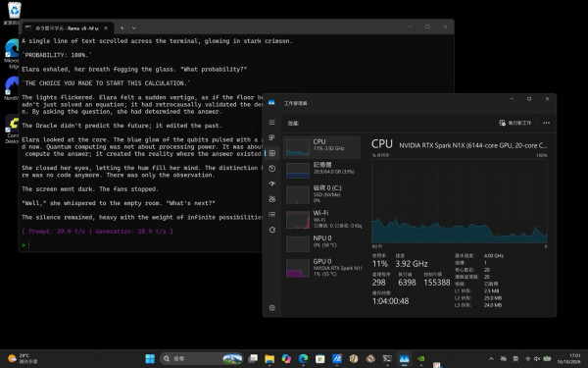Open File Explorer from taskbar
The width and height of the screenshot is (588, 368).
269,358
